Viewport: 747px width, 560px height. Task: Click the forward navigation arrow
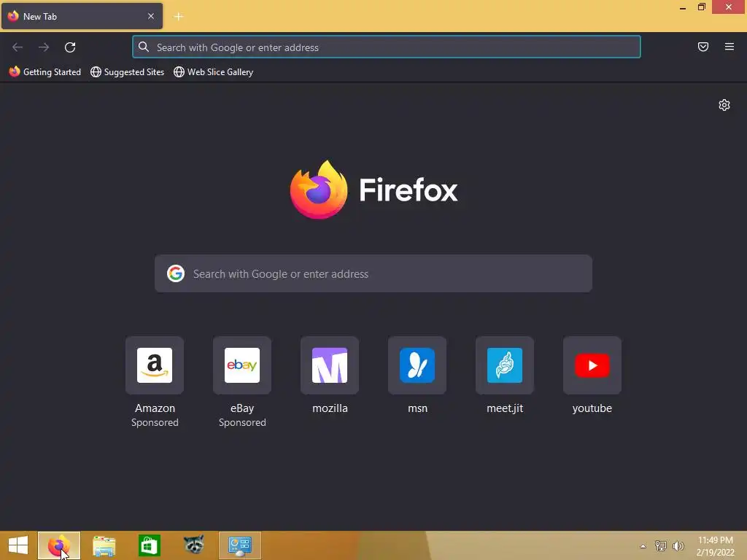click(x=44, y=47)
